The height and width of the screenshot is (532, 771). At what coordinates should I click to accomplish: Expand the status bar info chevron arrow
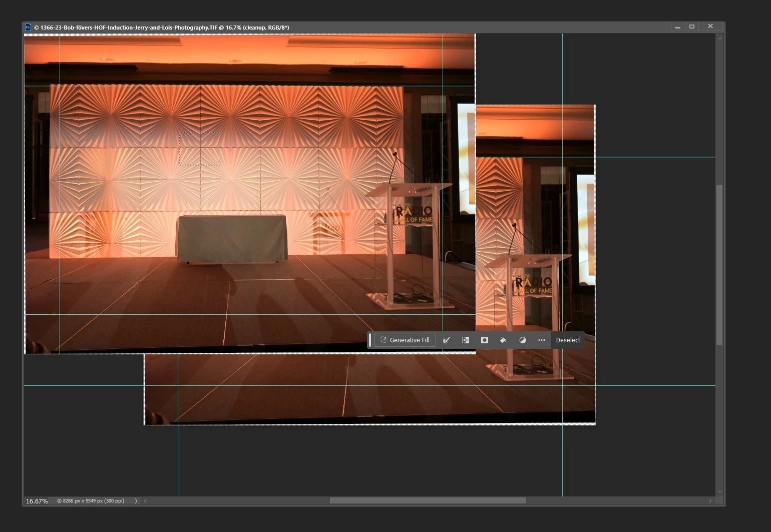pyautogui.click(x=136, y=501)
